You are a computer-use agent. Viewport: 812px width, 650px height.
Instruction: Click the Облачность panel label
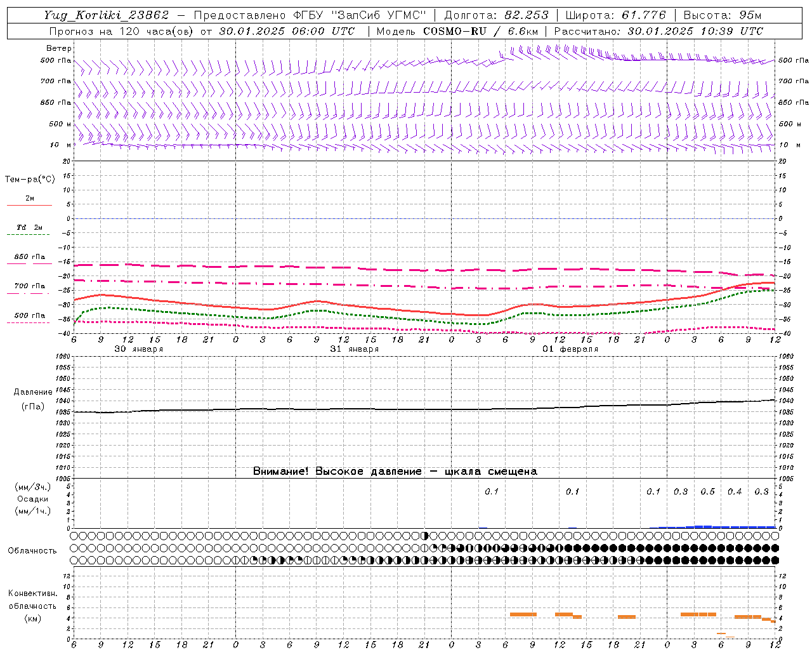tap(32, 550)
